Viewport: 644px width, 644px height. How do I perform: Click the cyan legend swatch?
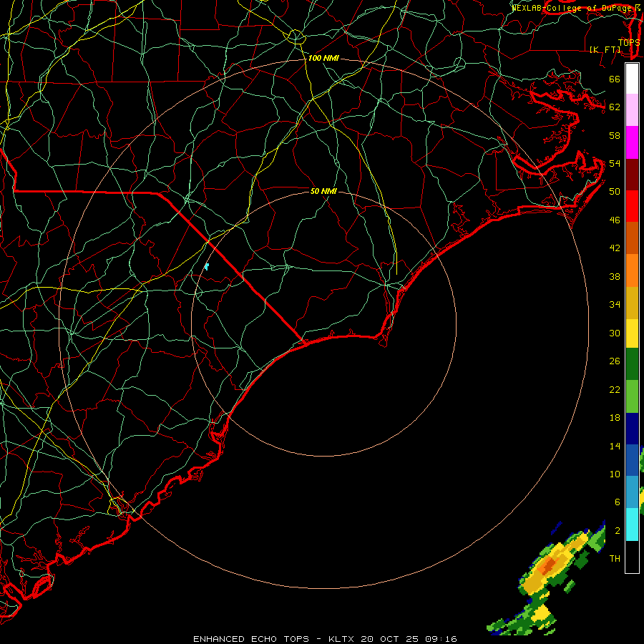tap(632, 525)
